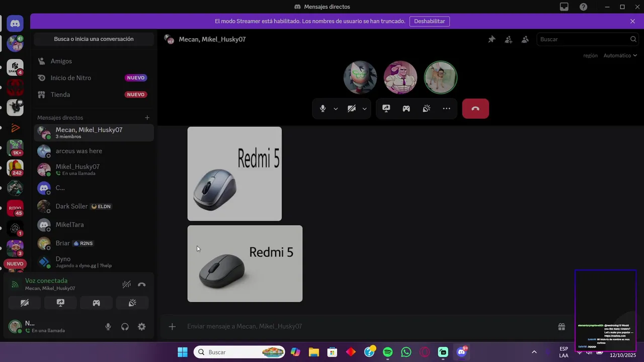This screenshot has height=362, width=644.
Task: Open the inbox icon in title bar
Action: point(564,7)
